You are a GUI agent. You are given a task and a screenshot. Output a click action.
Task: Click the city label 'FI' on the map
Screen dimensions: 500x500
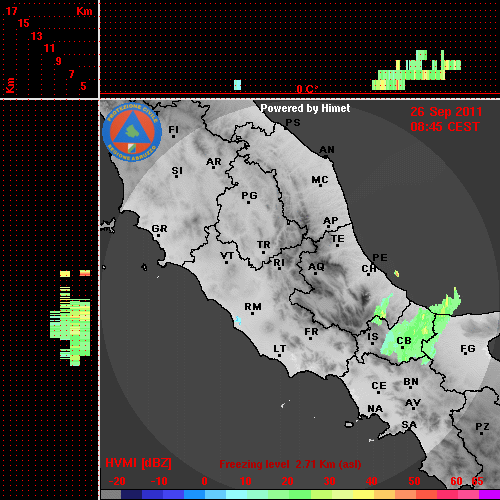coord(174,129)
